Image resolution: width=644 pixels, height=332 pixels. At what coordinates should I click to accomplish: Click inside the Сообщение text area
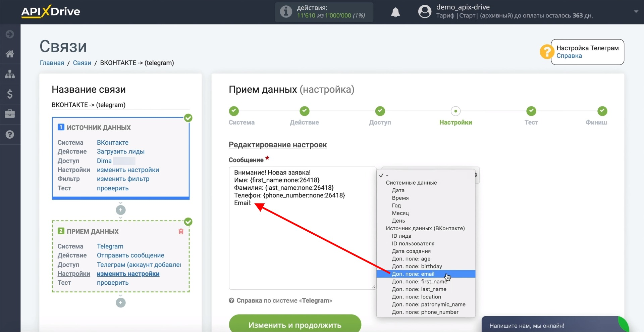tap(303, 228)
